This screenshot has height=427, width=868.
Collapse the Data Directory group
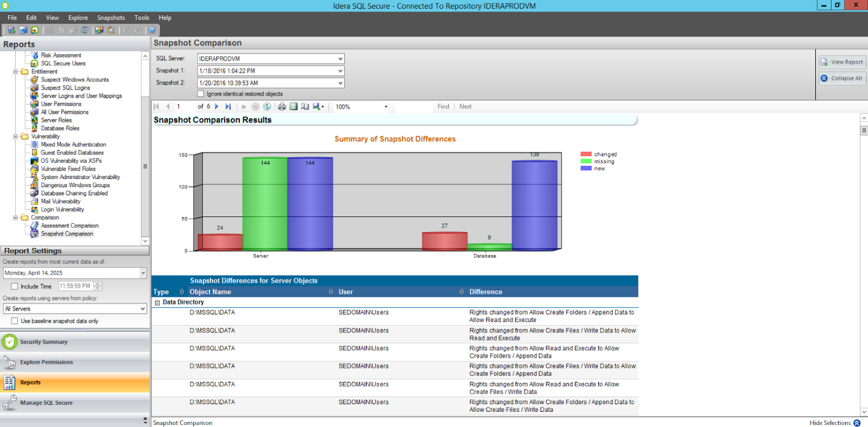coord(157,303)
